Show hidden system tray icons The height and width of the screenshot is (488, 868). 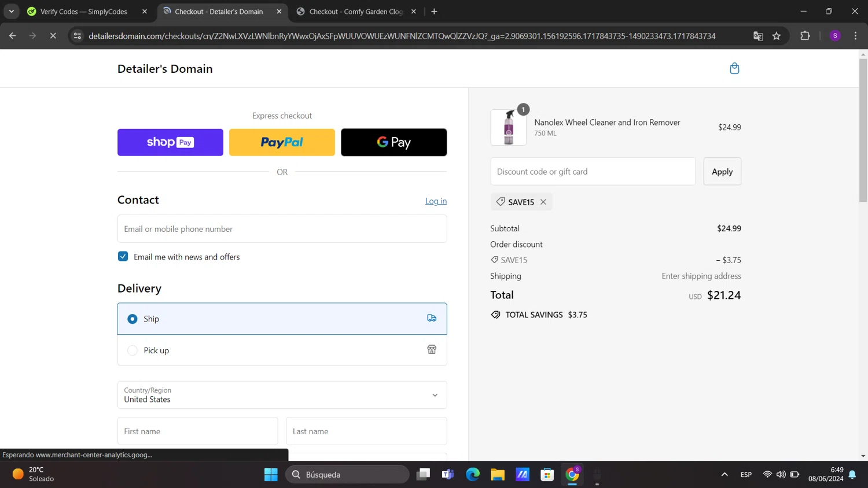point(724,475)
